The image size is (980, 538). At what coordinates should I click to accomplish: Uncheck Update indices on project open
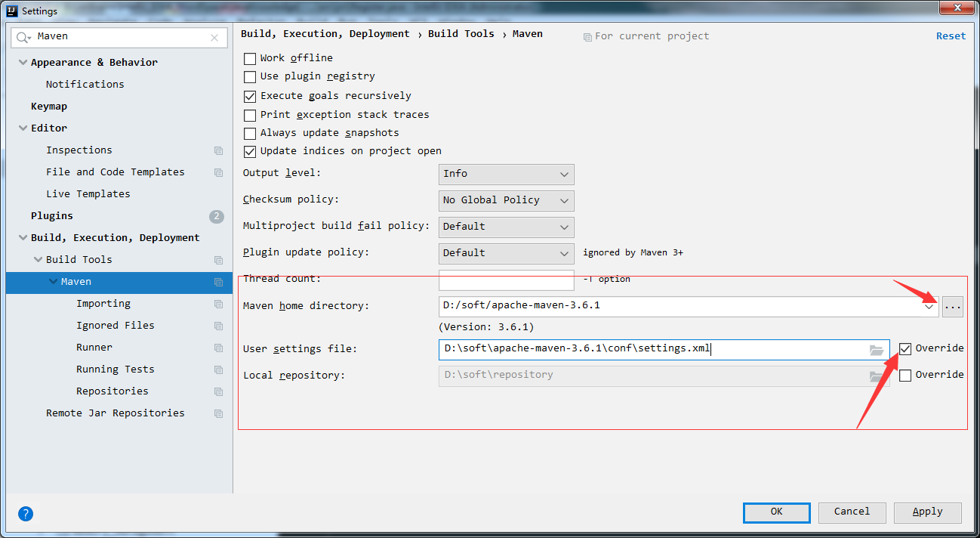[250, 151]
